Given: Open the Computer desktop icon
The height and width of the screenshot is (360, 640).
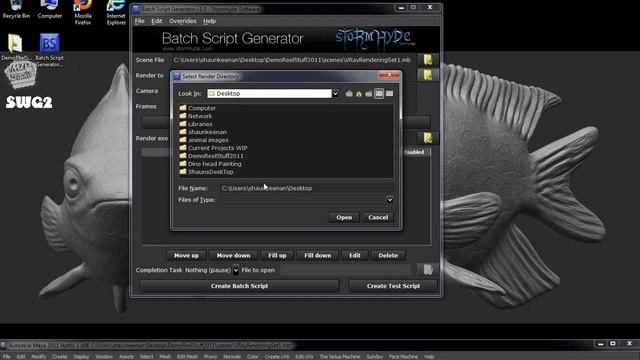Looking at the screenshot, I should 49,10.
